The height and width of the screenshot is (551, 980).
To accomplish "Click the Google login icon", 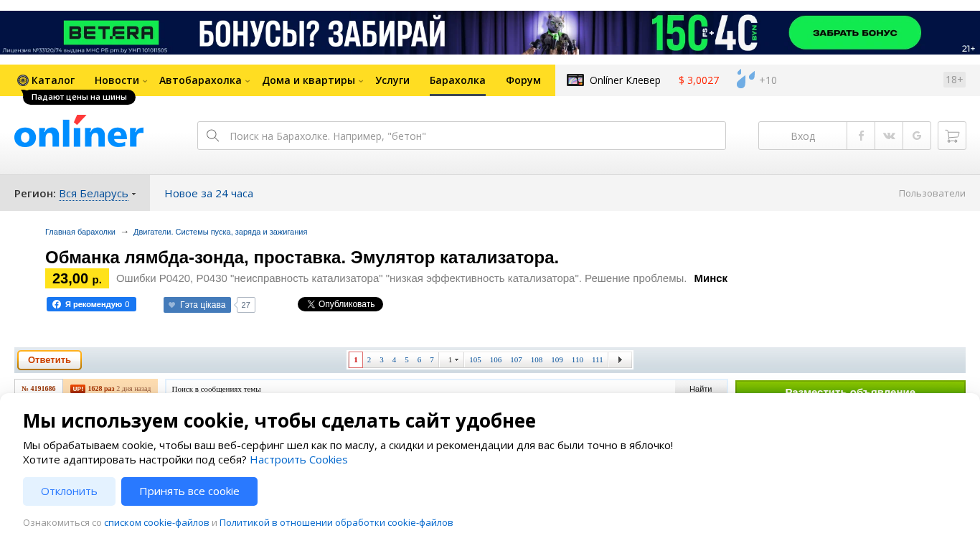I will coord(917,136).
